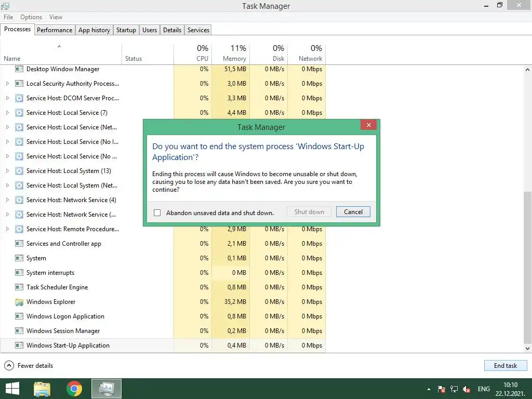
Task: Expand Service Host: Local System (Net...)
Action: pyautogui.click(x=7, y=185)
